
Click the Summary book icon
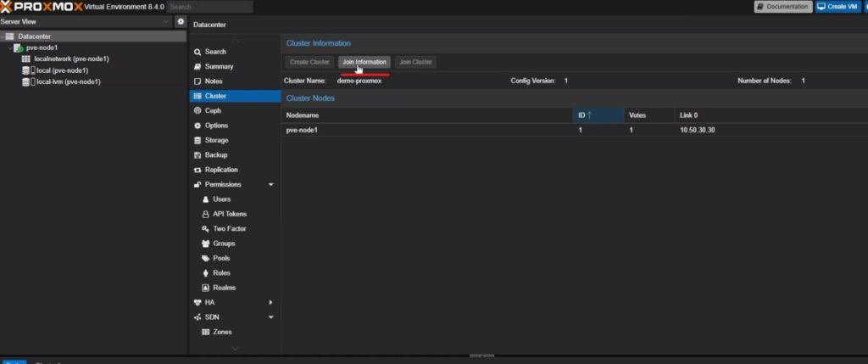[x=198, y=66]
